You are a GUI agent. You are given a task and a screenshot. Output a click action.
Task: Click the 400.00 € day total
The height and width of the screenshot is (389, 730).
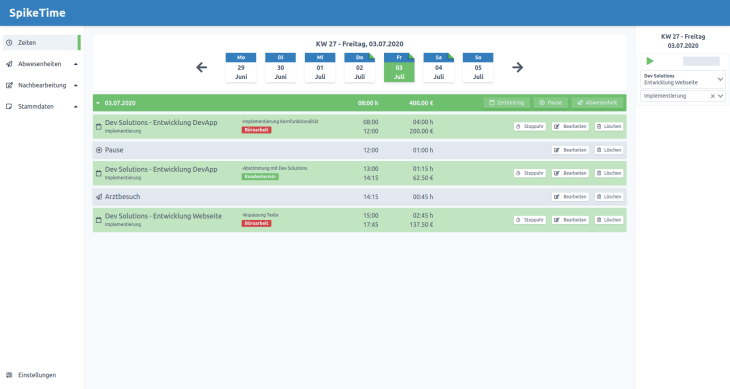point(421,103)
